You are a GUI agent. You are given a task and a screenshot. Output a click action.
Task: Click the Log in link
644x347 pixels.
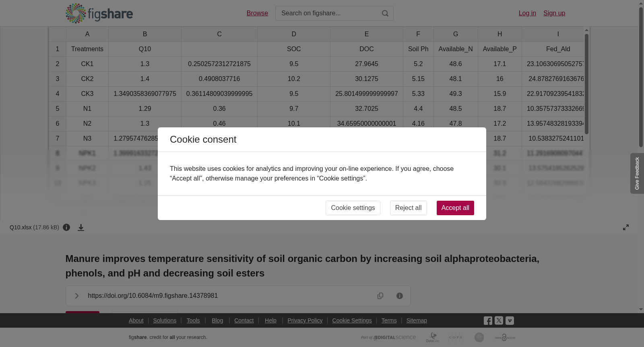pos(527,13)
